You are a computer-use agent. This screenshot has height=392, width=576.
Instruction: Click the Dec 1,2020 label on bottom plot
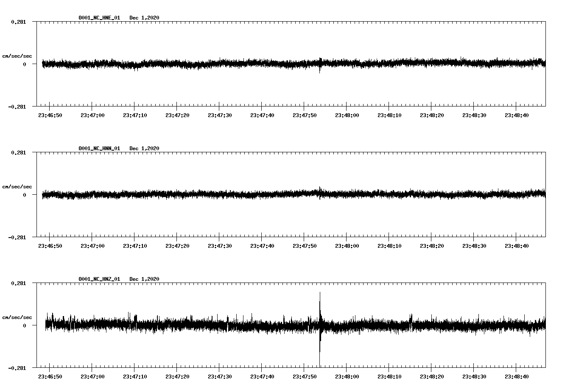coord(145,279)
